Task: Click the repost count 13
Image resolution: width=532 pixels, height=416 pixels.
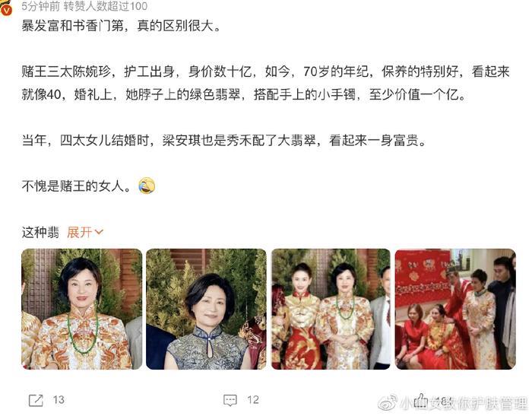Action: tap(59, 400)
